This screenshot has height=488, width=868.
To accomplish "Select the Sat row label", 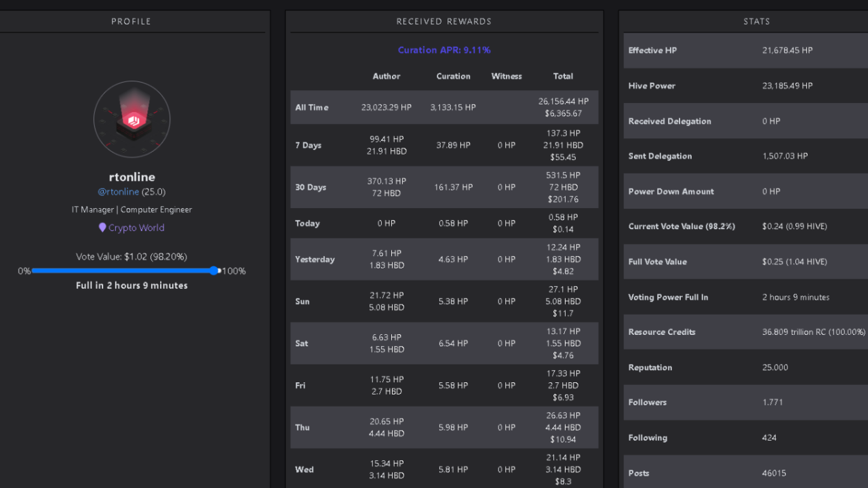I will click(x=302, y=344).
